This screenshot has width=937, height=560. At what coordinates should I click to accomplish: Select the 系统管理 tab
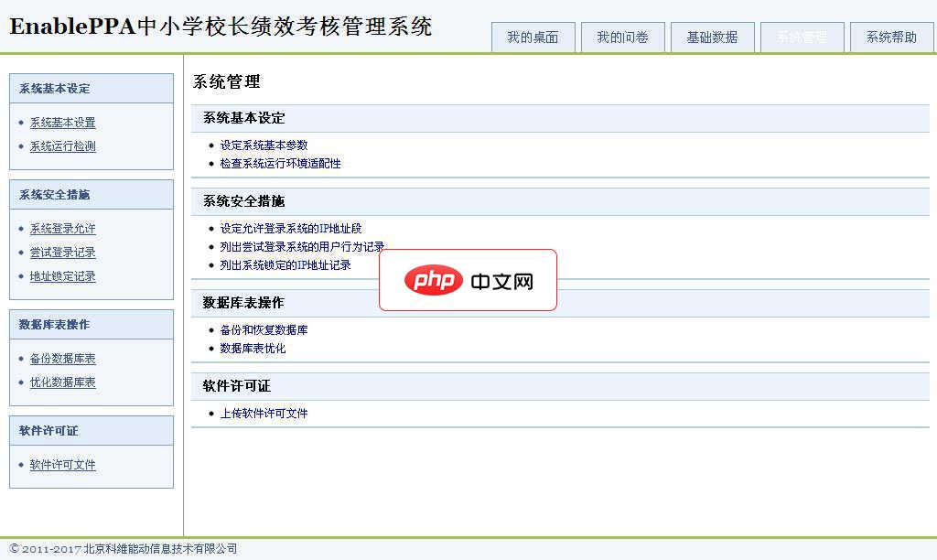802,37
